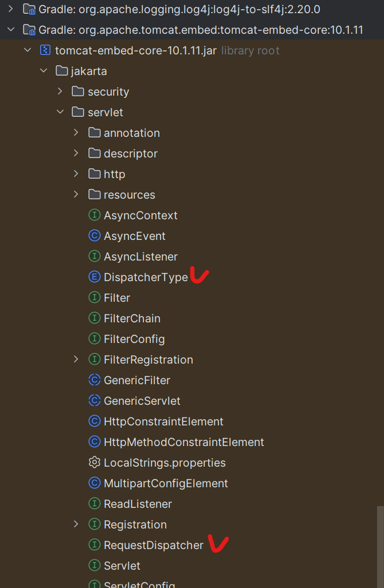Screen dimensions: 384x588
Task: Click the LocalStrings.properties gear icon
Action: pyautogui.click(x=95, y=463)
